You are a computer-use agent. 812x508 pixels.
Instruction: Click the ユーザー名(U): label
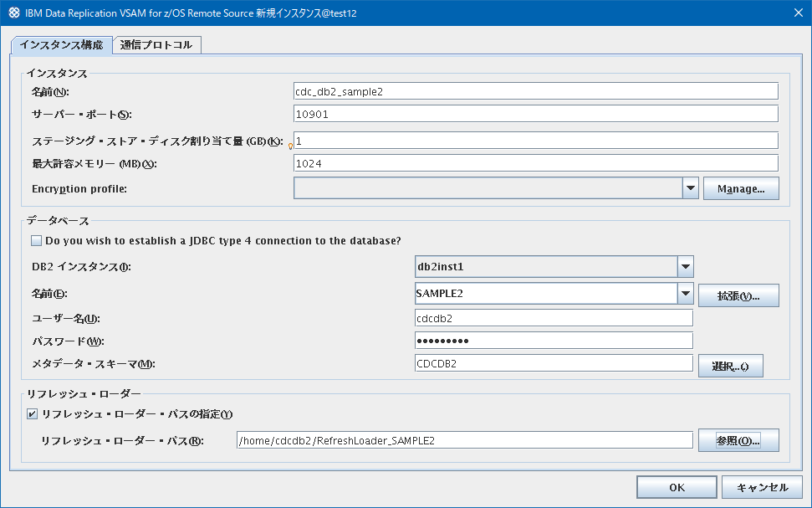point(66,319)
